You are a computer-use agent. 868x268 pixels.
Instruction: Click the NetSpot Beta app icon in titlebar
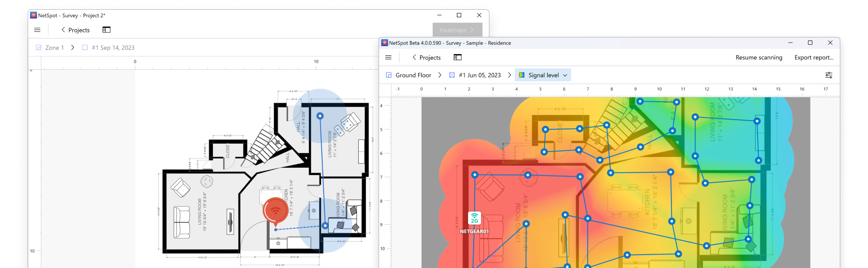click(x=384, y=43)
